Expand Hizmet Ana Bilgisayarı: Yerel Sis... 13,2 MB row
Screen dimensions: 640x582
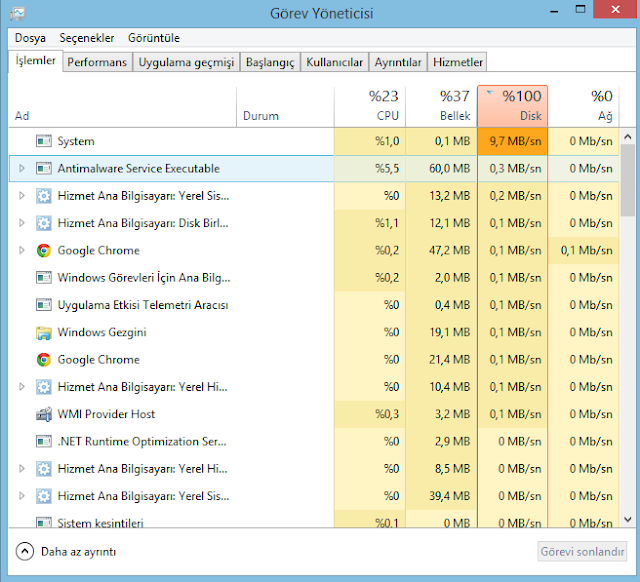(x=22, y=196)
